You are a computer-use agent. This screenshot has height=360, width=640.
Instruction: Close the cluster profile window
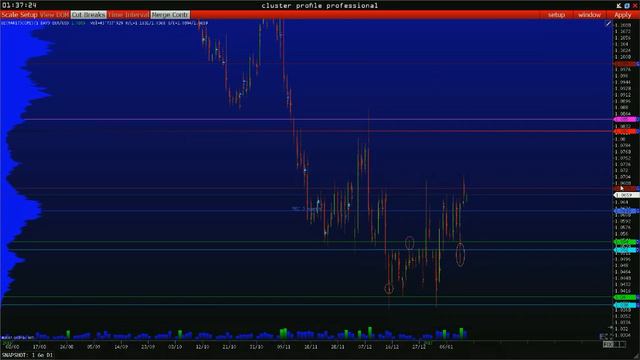[x=635, y=5]
